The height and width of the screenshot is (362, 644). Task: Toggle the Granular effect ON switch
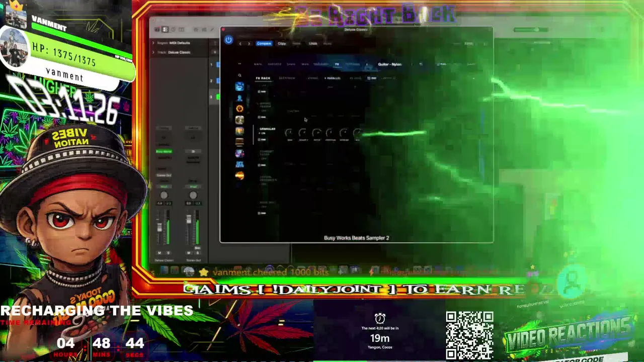coord(262,133)
